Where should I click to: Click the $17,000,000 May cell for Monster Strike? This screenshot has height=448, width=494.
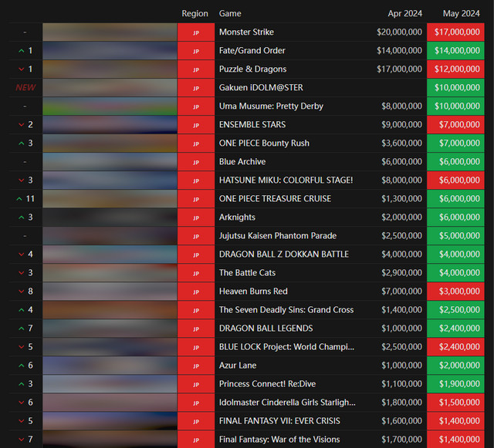(x=455, y=32)
